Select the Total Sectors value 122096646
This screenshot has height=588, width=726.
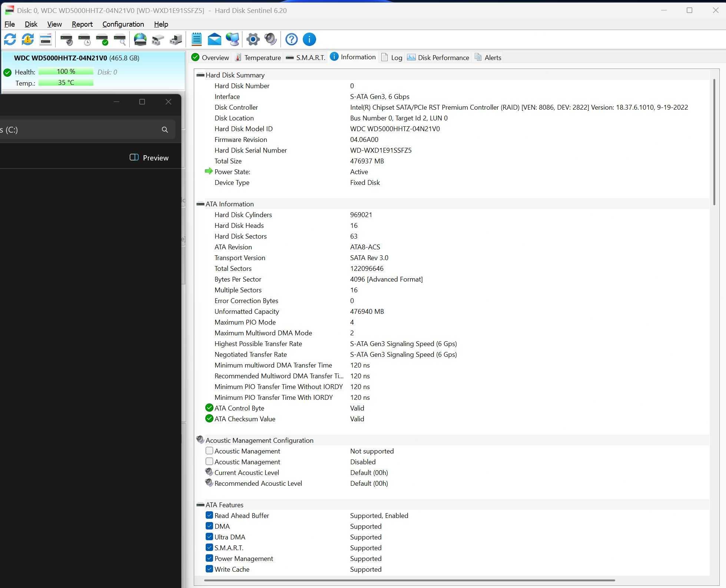367,269
